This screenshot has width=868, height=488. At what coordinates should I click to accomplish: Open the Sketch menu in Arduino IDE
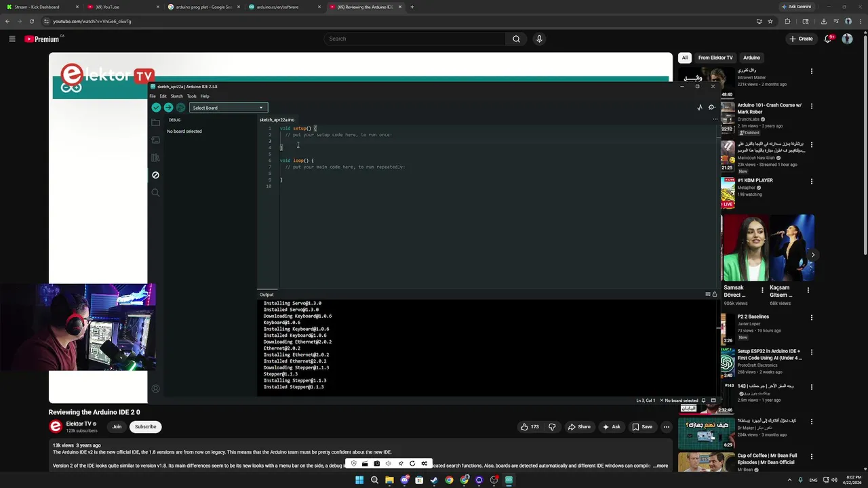[x=176, y=96]
